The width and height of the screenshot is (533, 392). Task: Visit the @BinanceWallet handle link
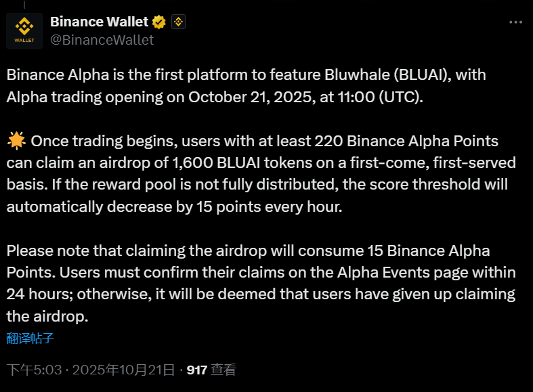click(x=102, y=40)
